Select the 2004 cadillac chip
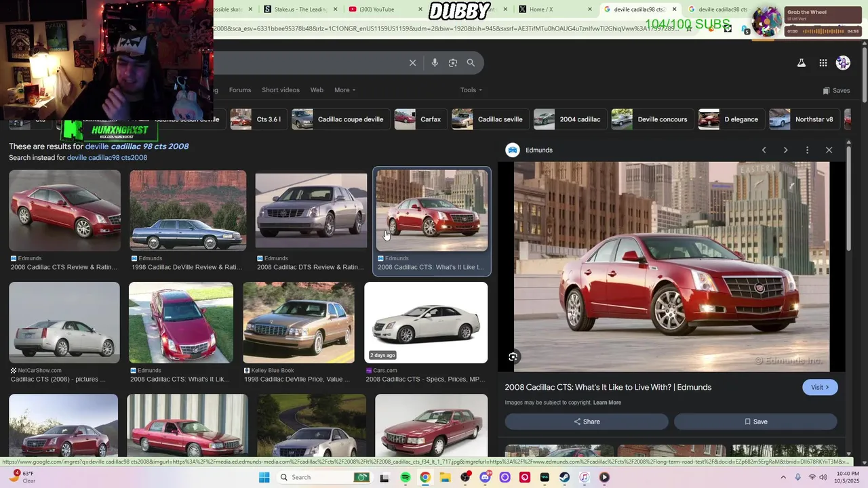This screenshot has width=868, height=488. pos(569,119)
